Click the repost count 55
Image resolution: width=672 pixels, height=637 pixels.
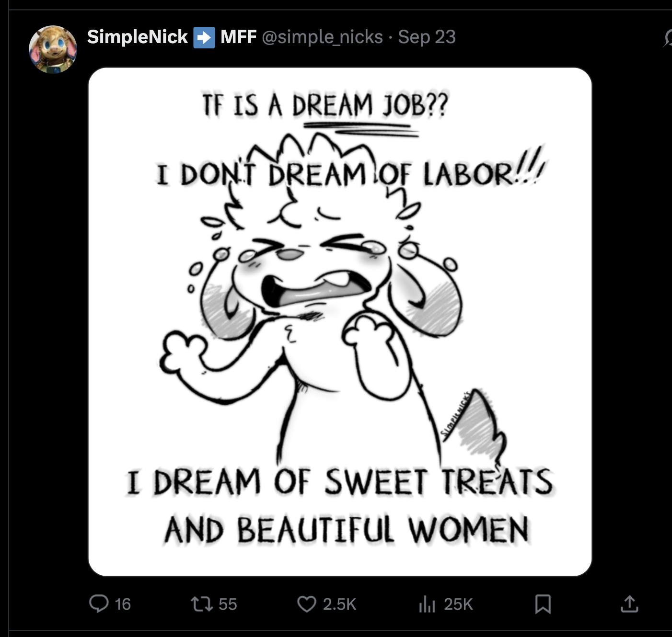(228, 604)
